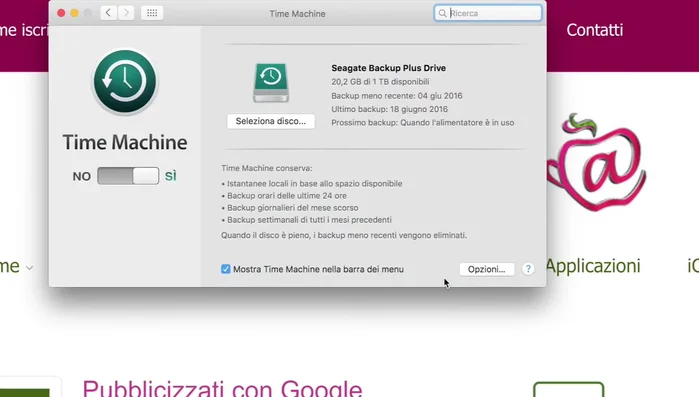Uncheck Mostra Time Machine nella barra dei menu
Screen dimensions: 699x397
click(226, 269)
